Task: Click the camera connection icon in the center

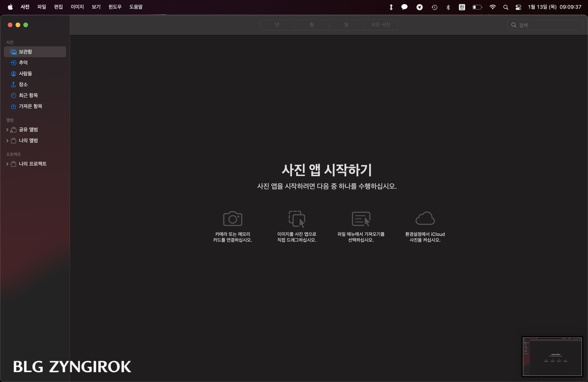Action: (233, 218)
